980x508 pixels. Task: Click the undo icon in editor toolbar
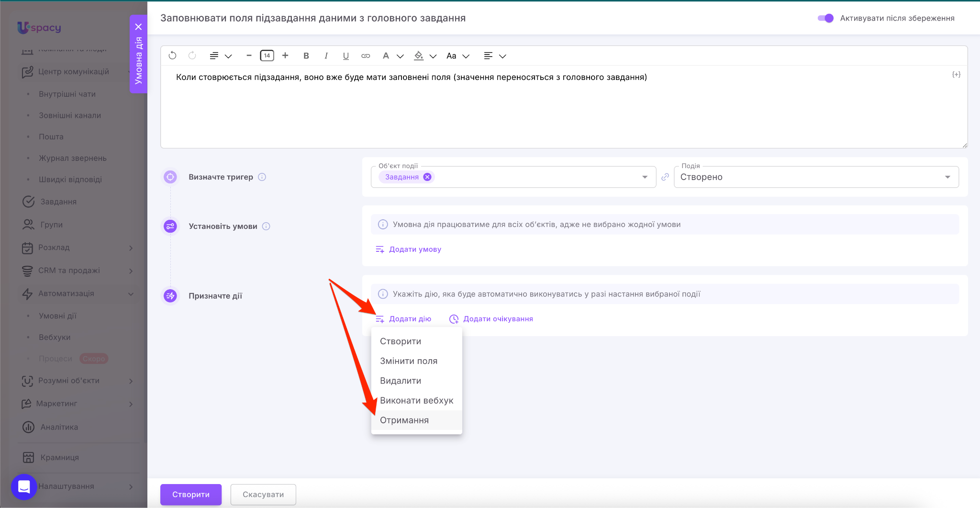[x=173, y=56]
